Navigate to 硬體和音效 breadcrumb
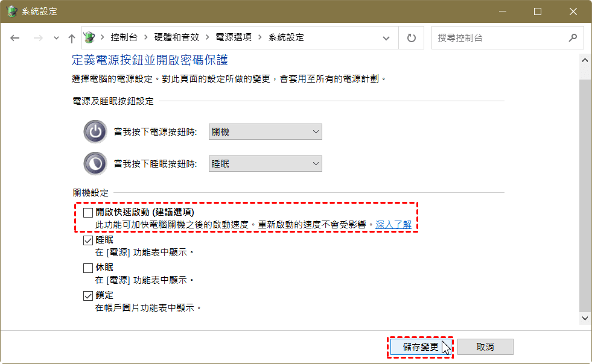The width and height of the screenshot is (592, 364). (x=176, y=37)
